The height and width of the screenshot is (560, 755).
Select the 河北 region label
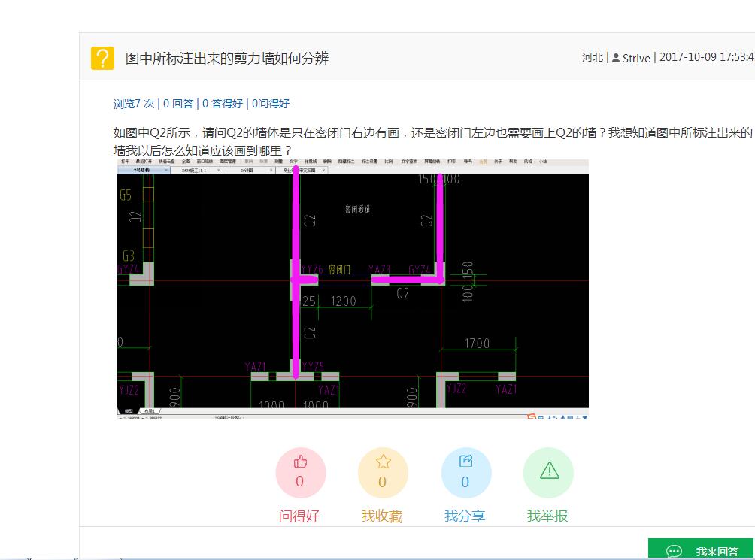593,57
